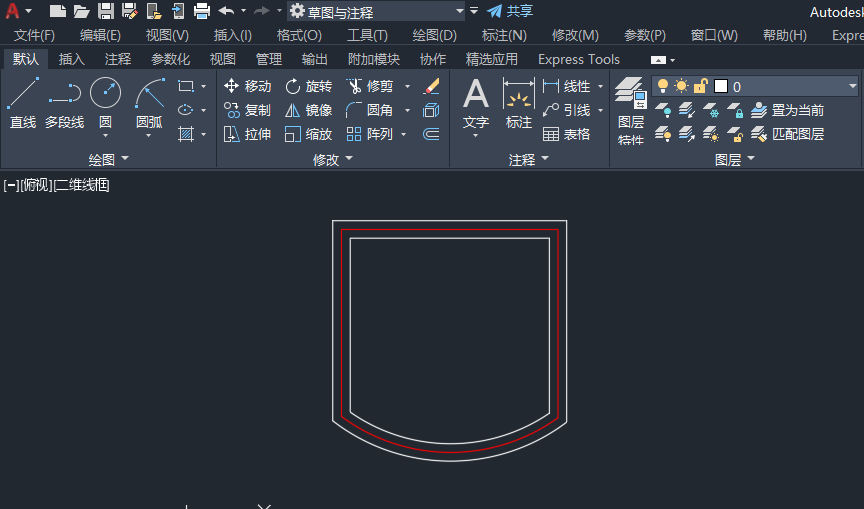Click the New file icon
864x509 pixels.
click(57, 11)
